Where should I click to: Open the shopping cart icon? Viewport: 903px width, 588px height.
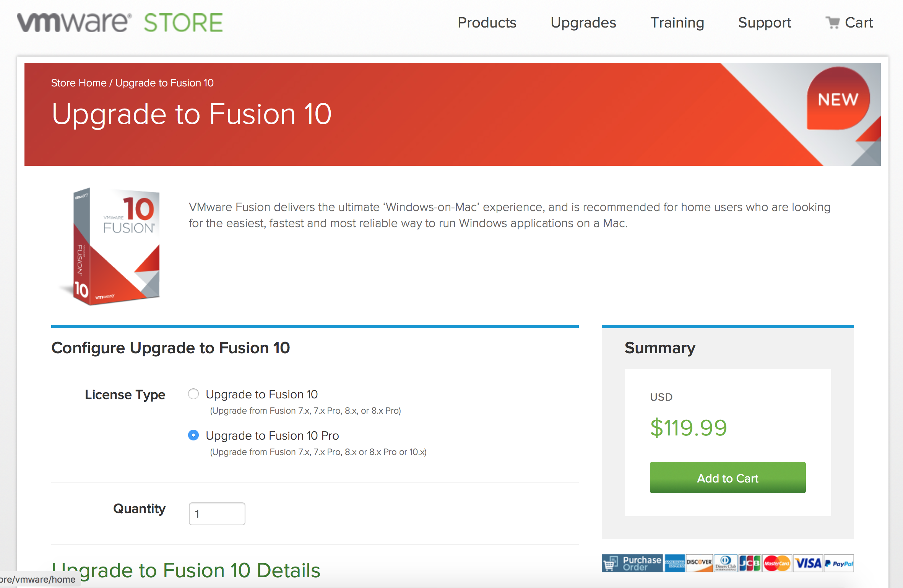click(x=832, y=23)
